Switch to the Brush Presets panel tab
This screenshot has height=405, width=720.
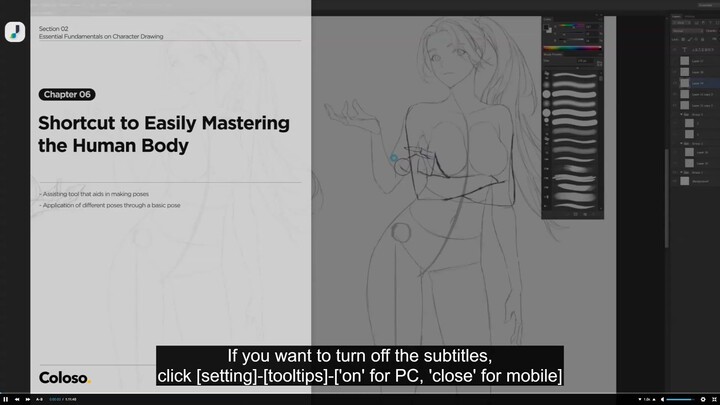[x=553, y=54]
